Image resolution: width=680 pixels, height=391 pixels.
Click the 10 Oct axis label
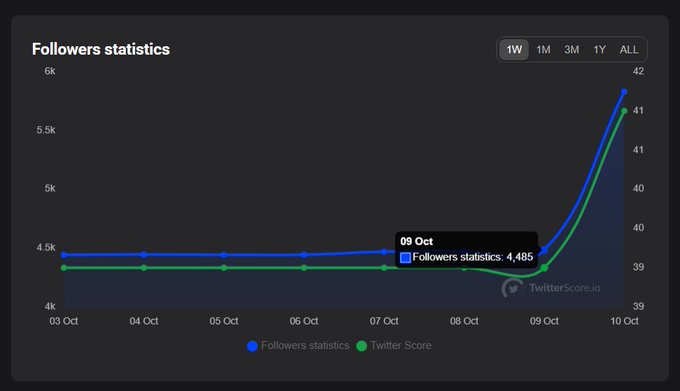624,321
